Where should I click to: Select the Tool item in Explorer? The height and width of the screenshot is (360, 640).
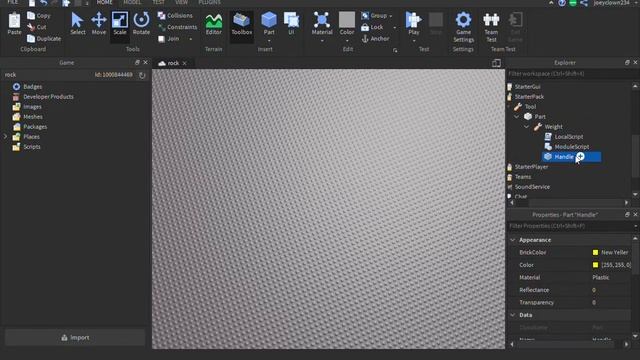530,107
